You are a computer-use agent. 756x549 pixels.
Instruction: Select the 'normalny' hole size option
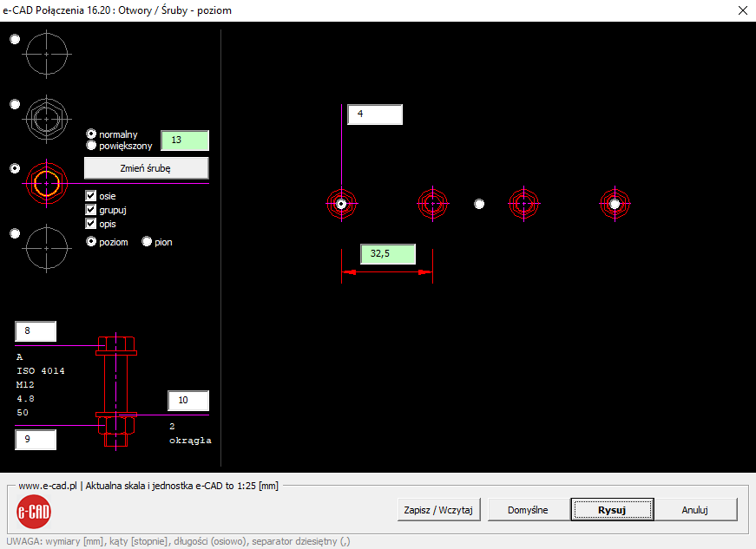[x=91, y=134]
